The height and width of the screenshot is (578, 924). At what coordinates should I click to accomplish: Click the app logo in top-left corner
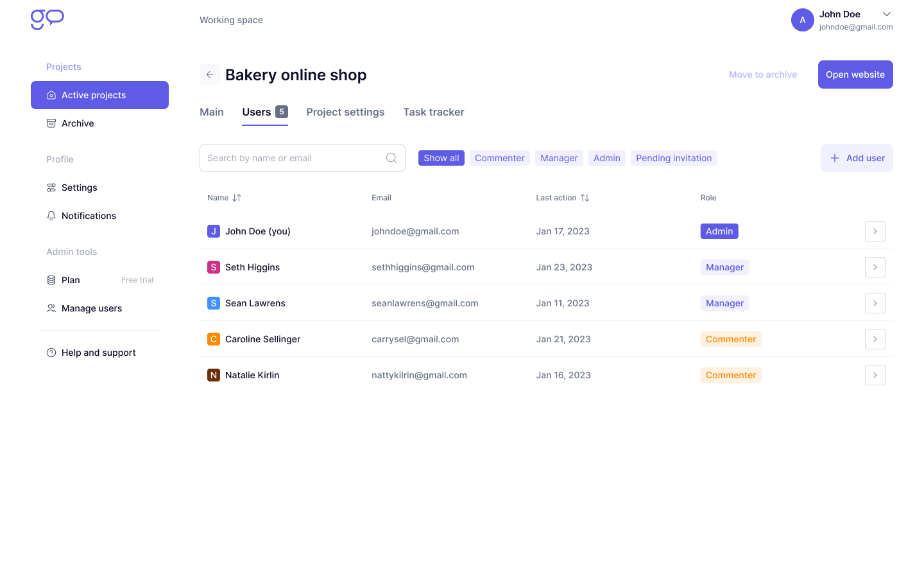pyautogui.click(x=47, y=19)
